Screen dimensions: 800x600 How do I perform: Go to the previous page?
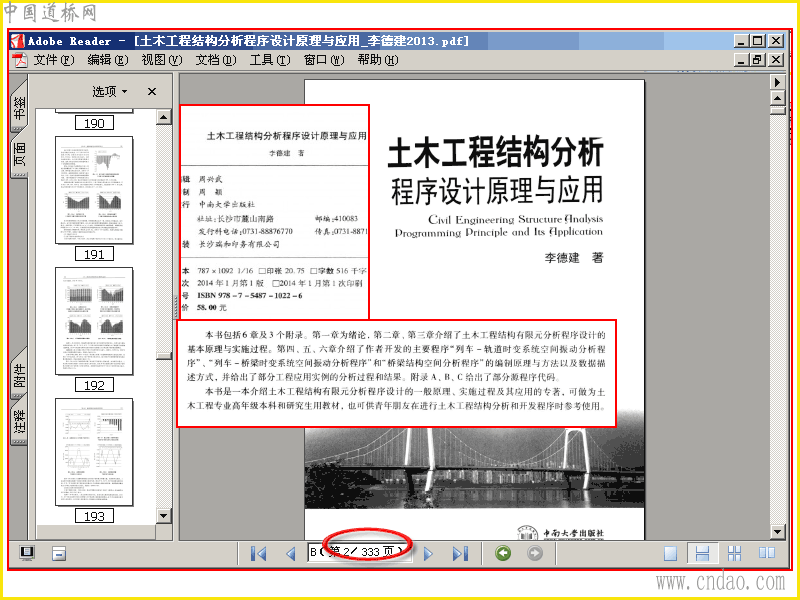291,554
